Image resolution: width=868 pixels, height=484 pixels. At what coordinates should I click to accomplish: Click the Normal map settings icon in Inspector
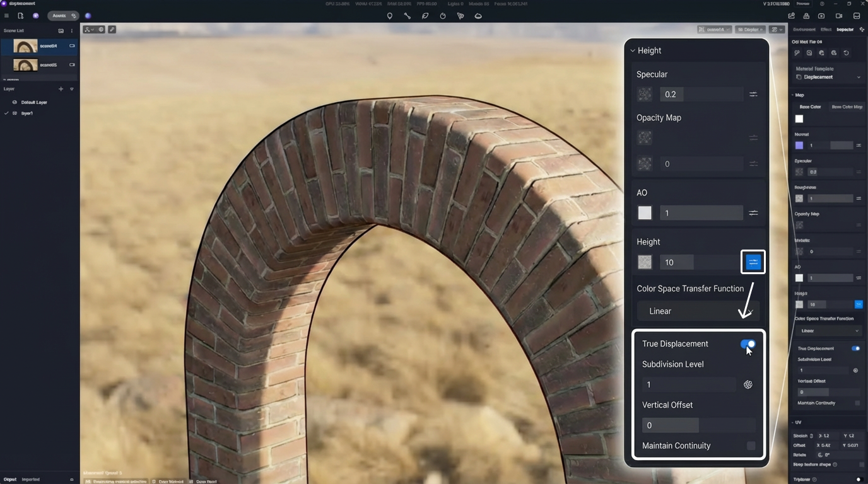859,146
